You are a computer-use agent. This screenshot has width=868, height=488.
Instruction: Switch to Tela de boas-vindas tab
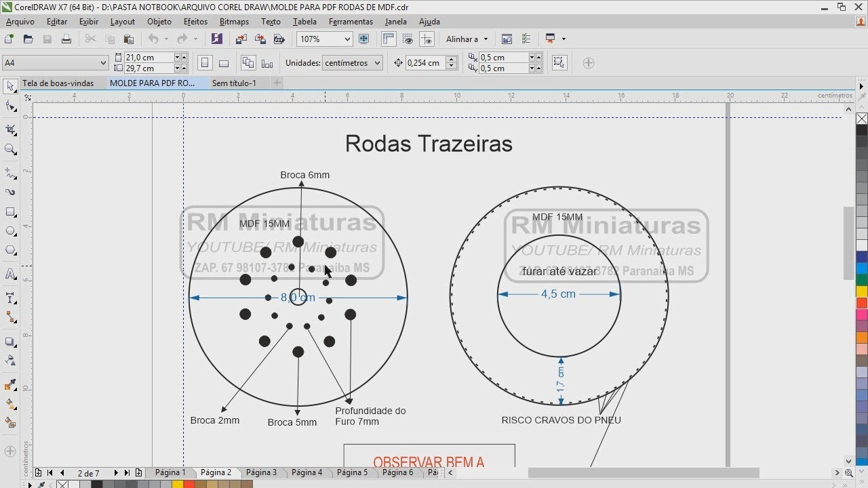[58, 83]
